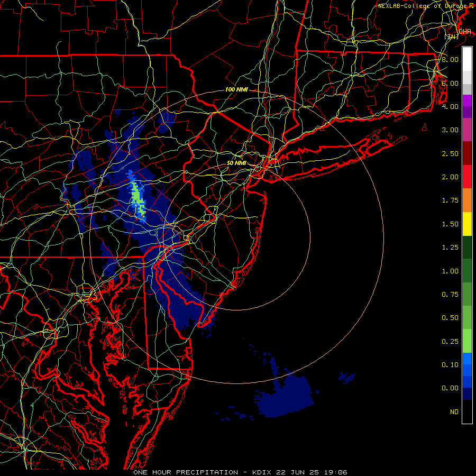The height and width of the screenshot is (476, 476).
Task: Select the orange swatch beside 1.75
Action: coord(467,200)
